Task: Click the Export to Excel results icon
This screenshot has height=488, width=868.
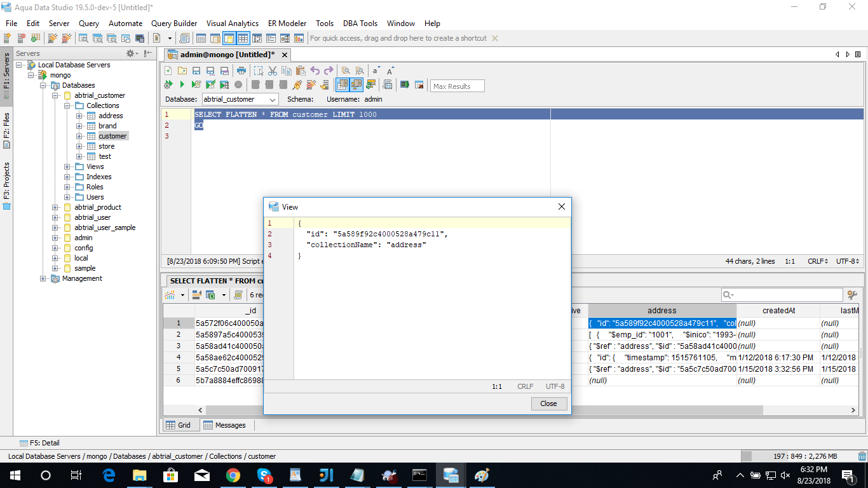Action: (210, 295)
